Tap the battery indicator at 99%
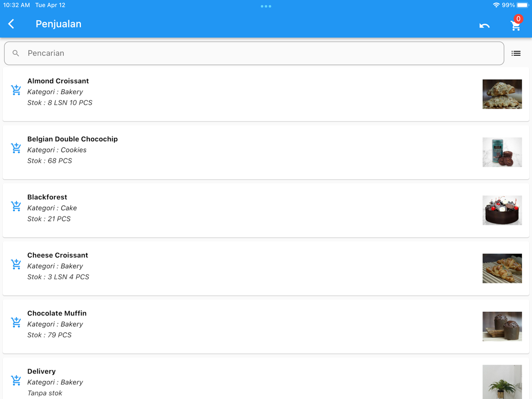This screenshot has height=399, width=532. (522, 5)
